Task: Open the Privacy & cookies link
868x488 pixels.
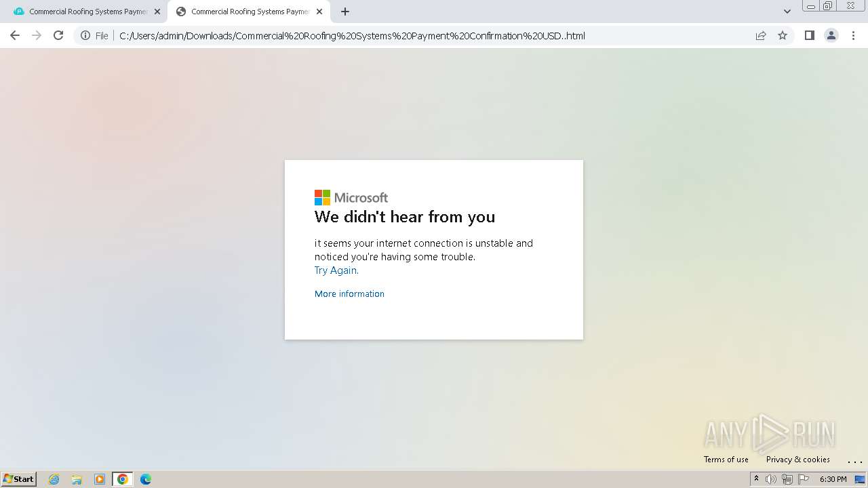Action: coord(797,459)
